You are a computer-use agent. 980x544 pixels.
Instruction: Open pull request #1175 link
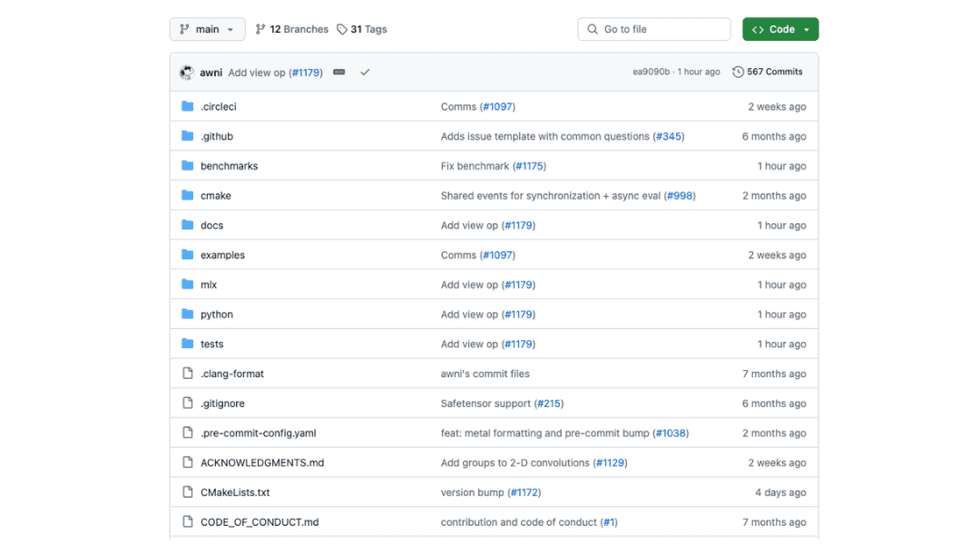tap(529, 167)
